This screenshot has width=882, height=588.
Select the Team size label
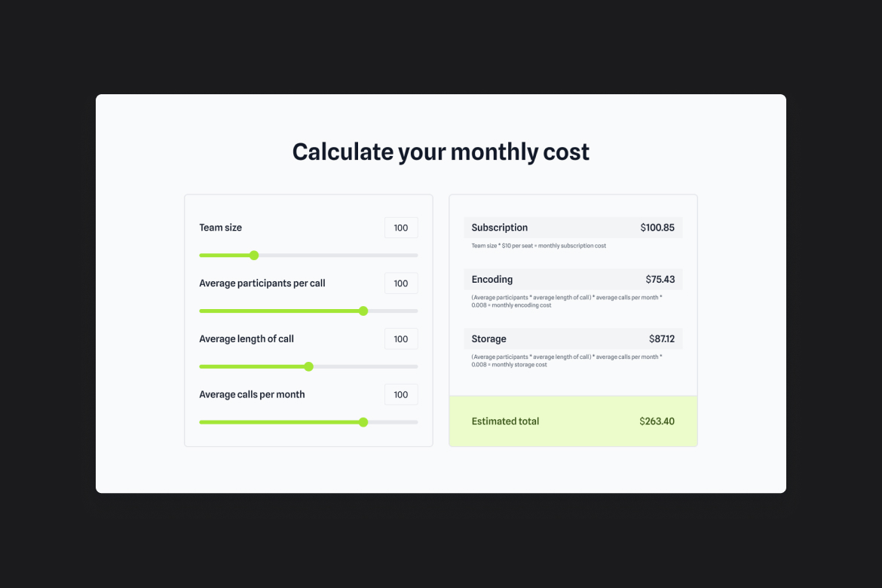[x=220, y=227]
